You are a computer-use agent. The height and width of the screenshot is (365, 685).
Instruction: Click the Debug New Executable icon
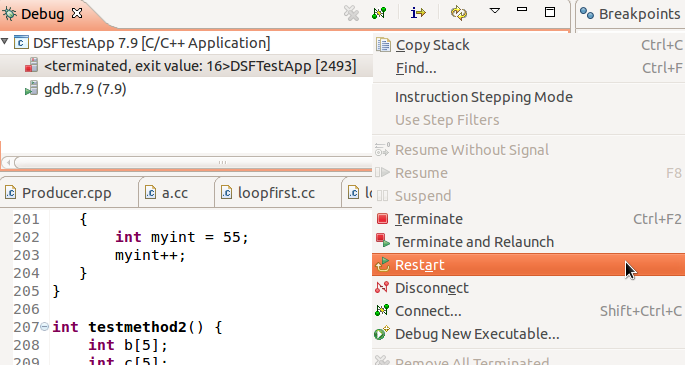pos(382,333)
